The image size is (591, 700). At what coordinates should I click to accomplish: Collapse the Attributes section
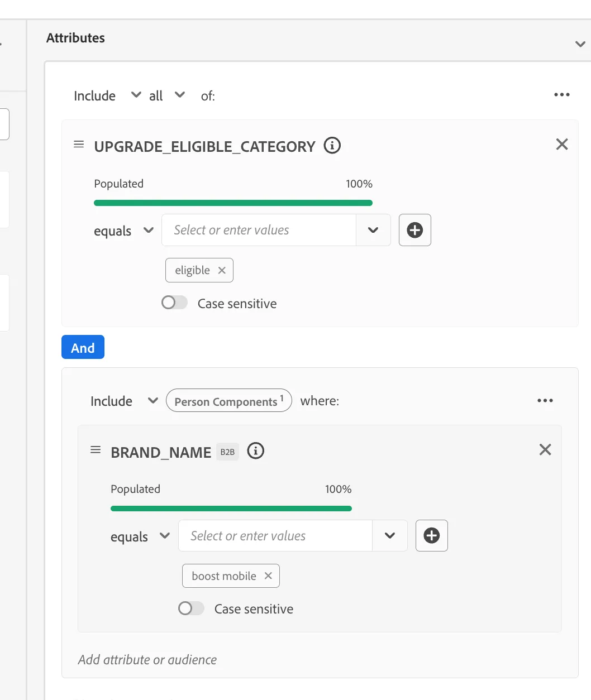pos(580,44)
